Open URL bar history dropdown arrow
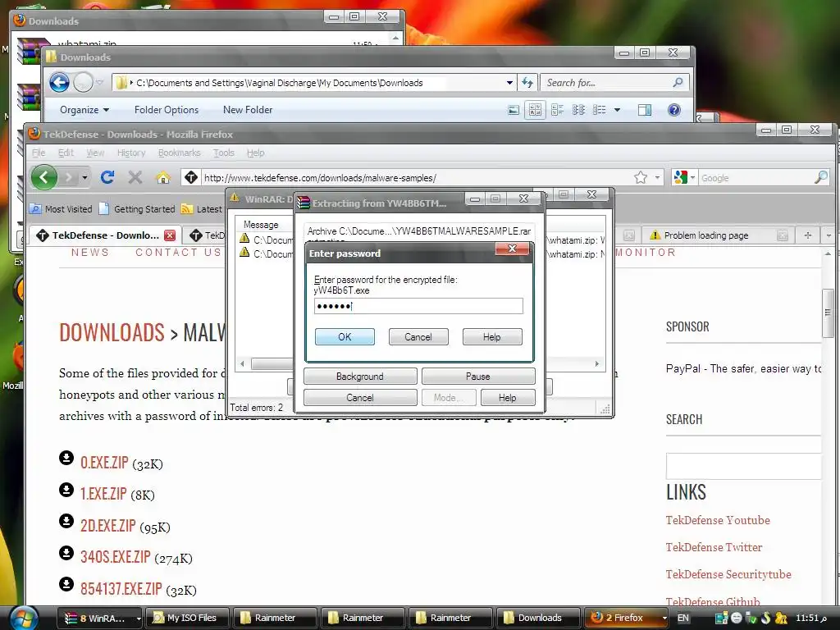The height and width of the screenshot is (630, 840). (657, 177)
